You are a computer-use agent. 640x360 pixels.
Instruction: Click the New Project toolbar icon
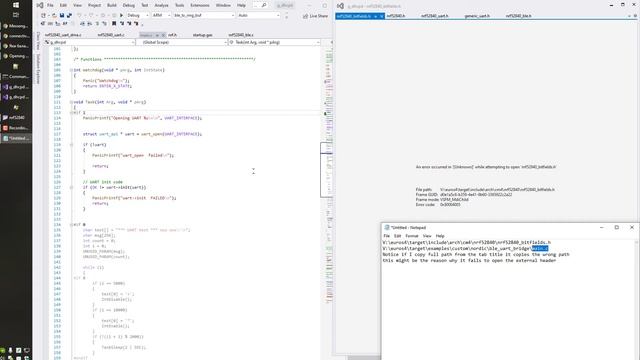(x=43, y=15)
